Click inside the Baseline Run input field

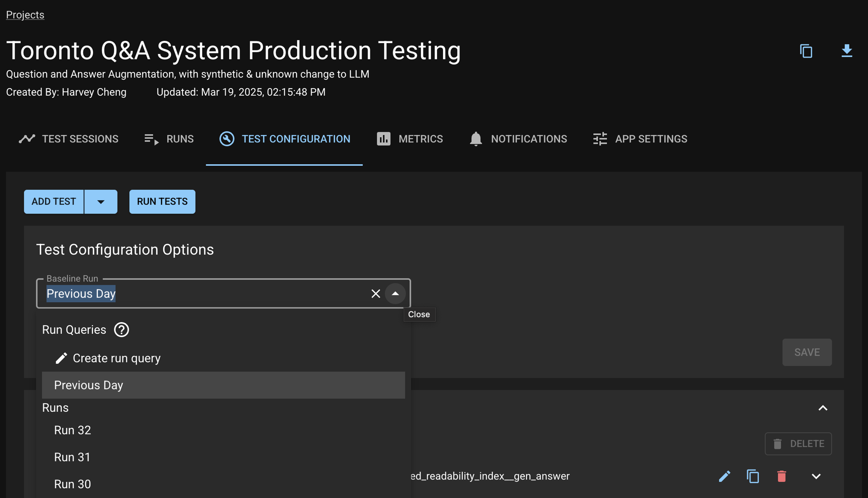226,293
